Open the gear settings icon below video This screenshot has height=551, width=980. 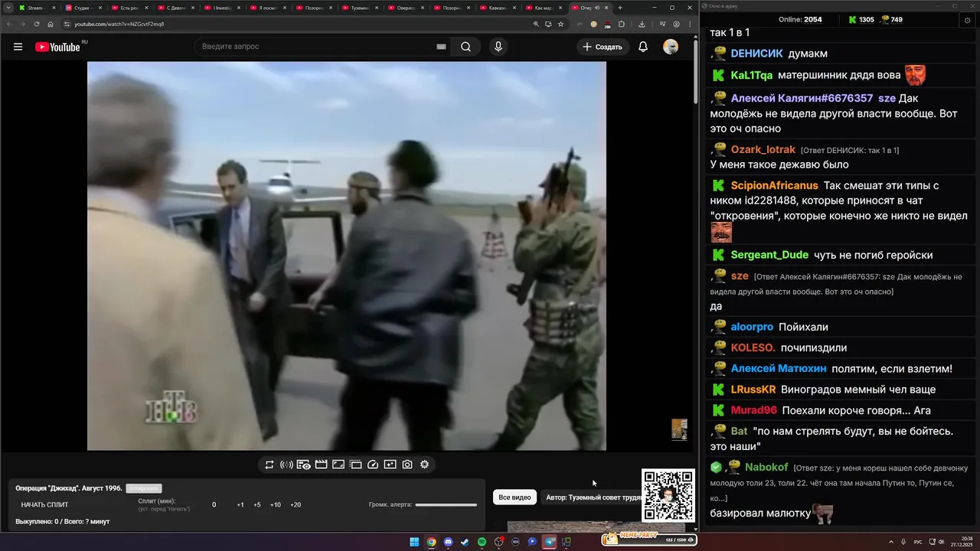425,465
